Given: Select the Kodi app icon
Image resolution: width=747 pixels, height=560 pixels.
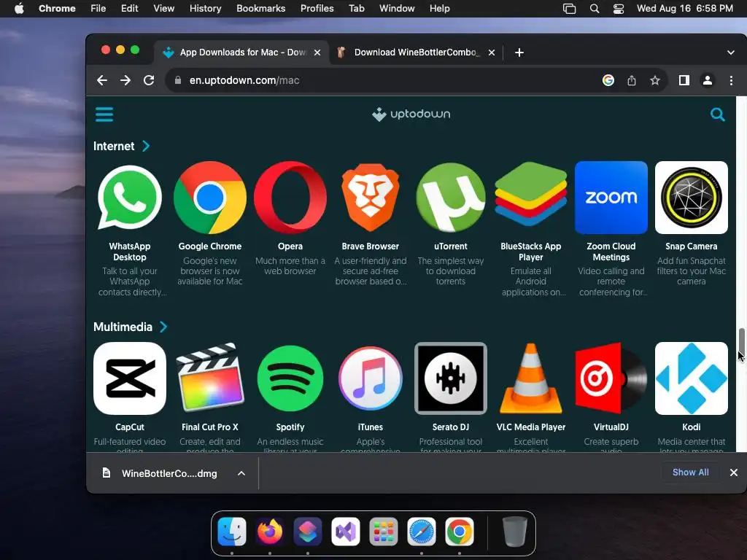Looking at the screenshot, I should [x=692, y=378].
